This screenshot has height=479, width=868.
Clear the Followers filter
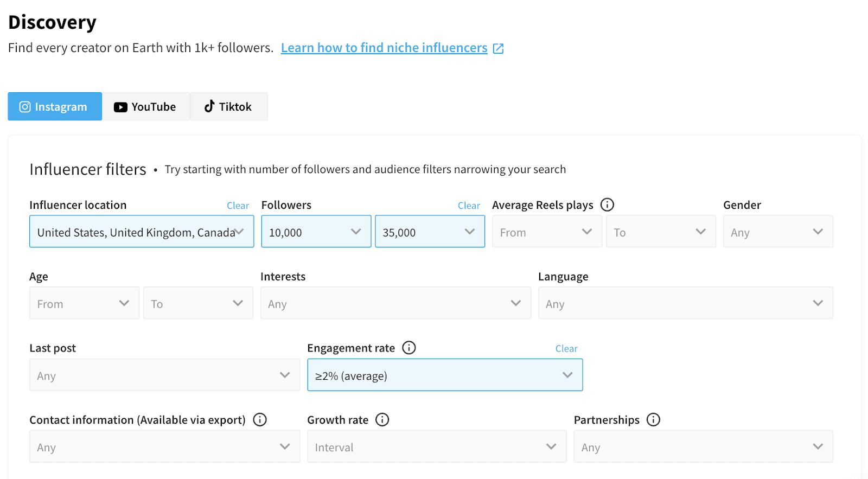tap(469, 206)
